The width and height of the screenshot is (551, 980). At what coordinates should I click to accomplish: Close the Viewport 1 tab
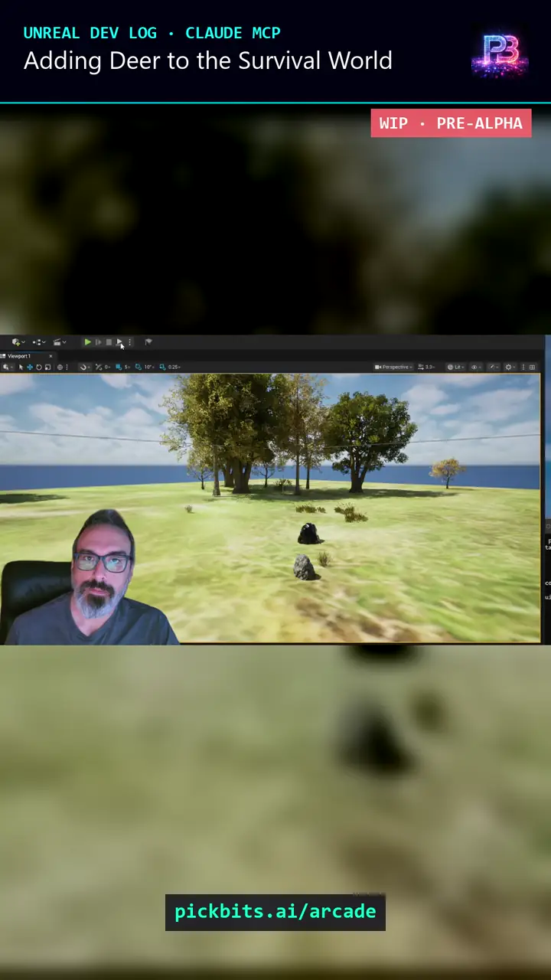(51, 356)
